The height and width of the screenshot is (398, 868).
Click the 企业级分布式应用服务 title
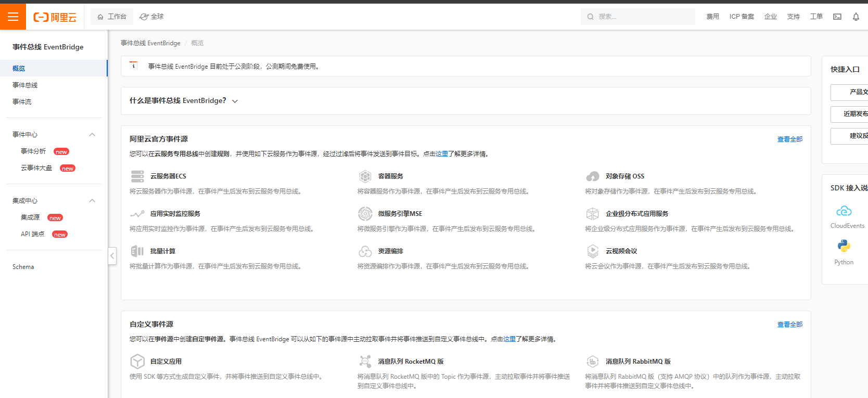pos(637,214)
